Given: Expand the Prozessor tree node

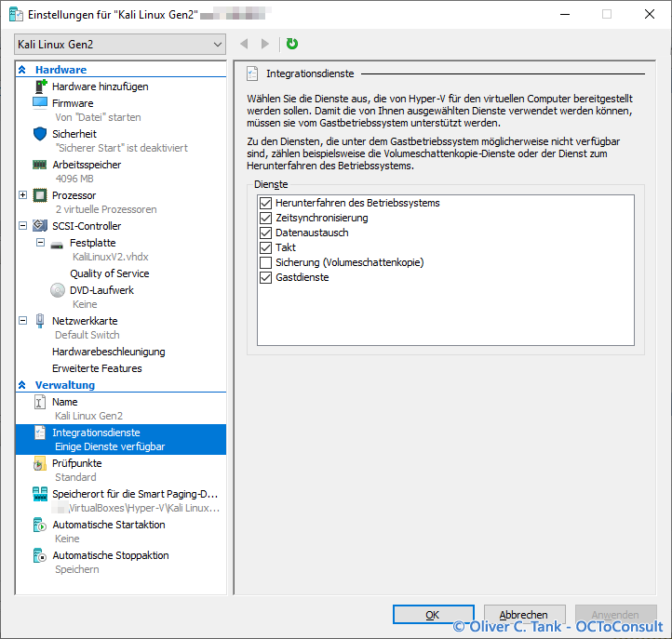Looking at the screenshot, I should 23,195.
